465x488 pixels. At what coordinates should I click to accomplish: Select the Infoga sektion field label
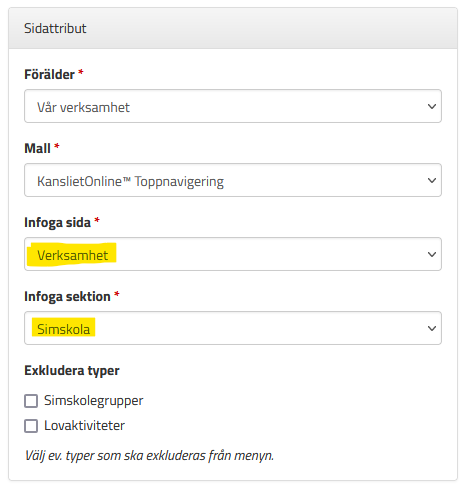(x=67, y=297)
